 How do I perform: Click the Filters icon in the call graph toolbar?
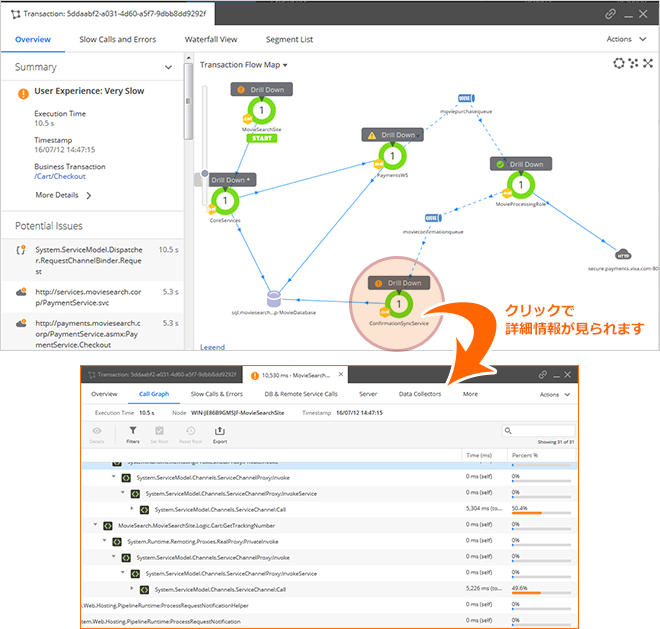(133, 432)
